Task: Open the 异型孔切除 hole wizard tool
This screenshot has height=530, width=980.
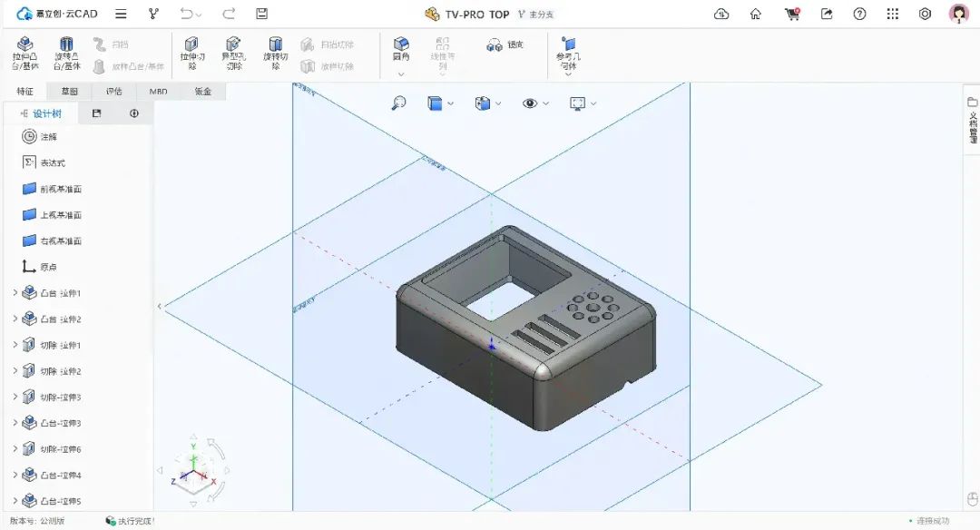Action: pyautogui.click(x=234, y=53)
